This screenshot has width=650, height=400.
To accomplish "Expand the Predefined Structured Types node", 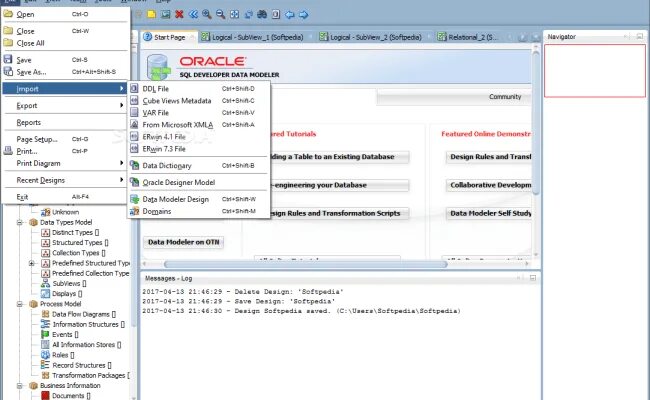I will click(32, 263).
